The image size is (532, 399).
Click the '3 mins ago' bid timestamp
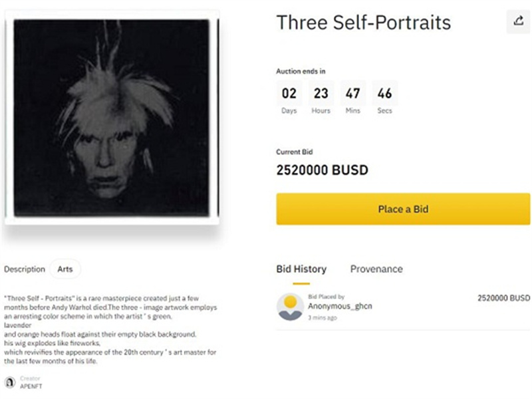(323, 318)
